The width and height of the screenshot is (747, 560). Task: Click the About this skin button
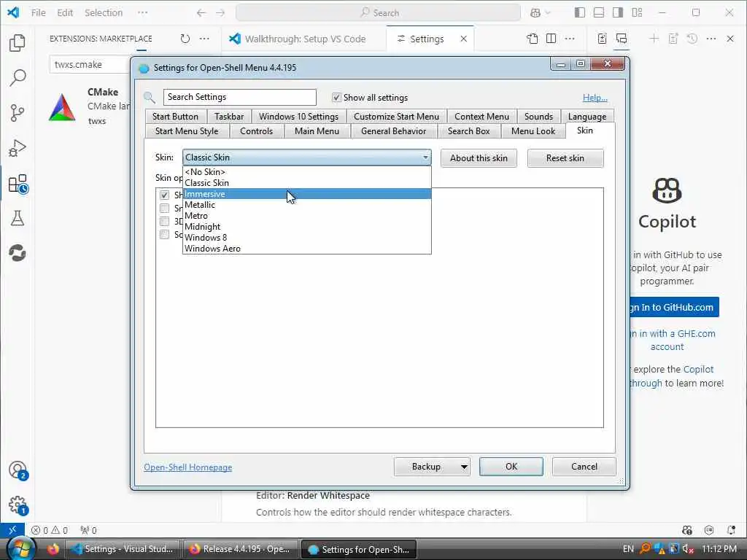click(x=479, y=158)
